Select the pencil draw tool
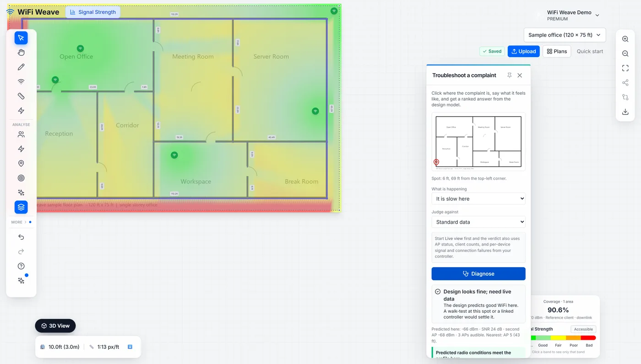 coord(21,67)
